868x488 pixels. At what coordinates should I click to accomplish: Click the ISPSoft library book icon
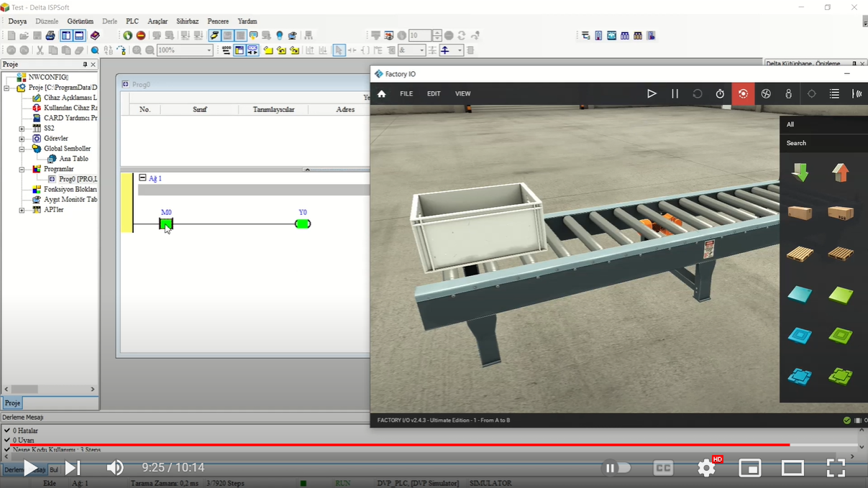95,35
